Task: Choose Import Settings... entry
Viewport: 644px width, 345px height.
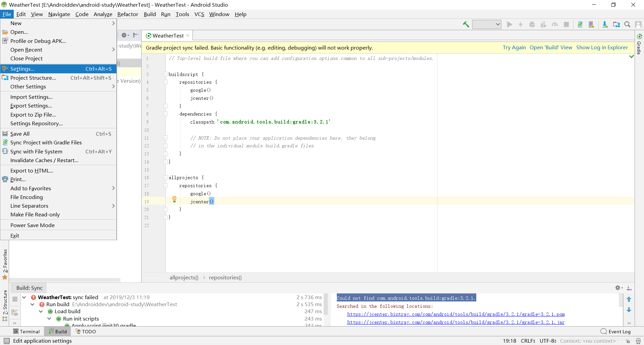Action: coord(58,97)
